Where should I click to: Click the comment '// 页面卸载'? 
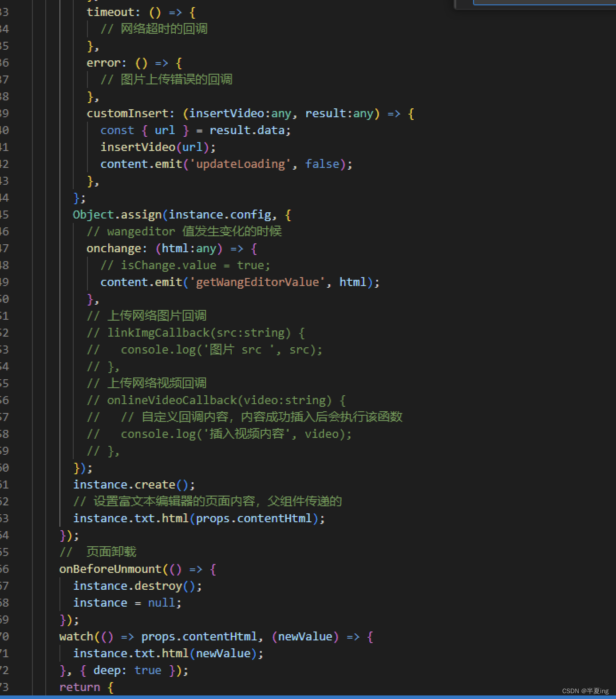point(98,552)
